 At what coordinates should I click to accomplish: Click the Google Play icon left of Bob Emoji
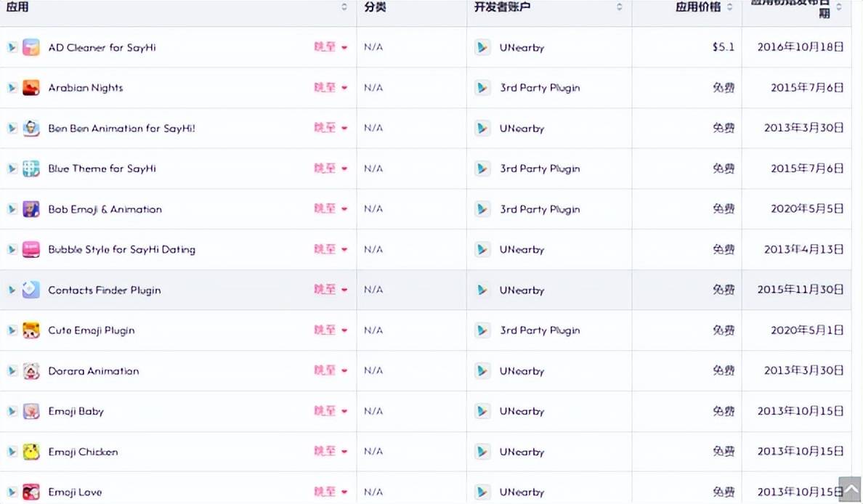12,209
